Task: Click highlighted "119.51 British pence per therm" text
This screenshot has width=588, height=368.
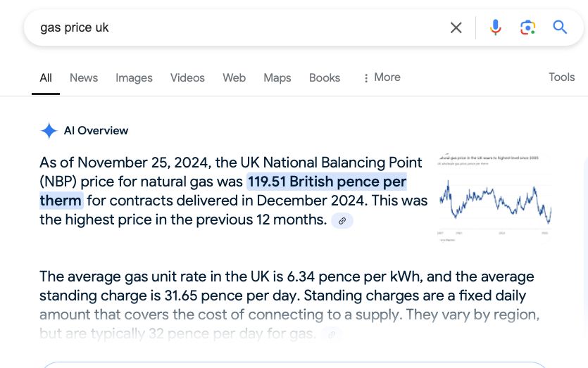Action: (x=326, y=182)
